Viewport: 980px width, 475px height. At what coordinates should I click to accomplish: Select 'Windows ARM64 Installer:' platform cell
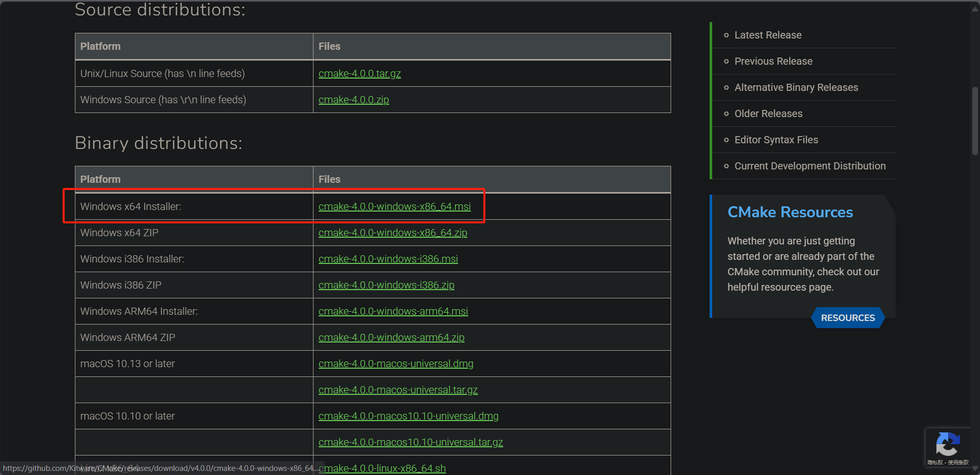click(x=194, y=311)
